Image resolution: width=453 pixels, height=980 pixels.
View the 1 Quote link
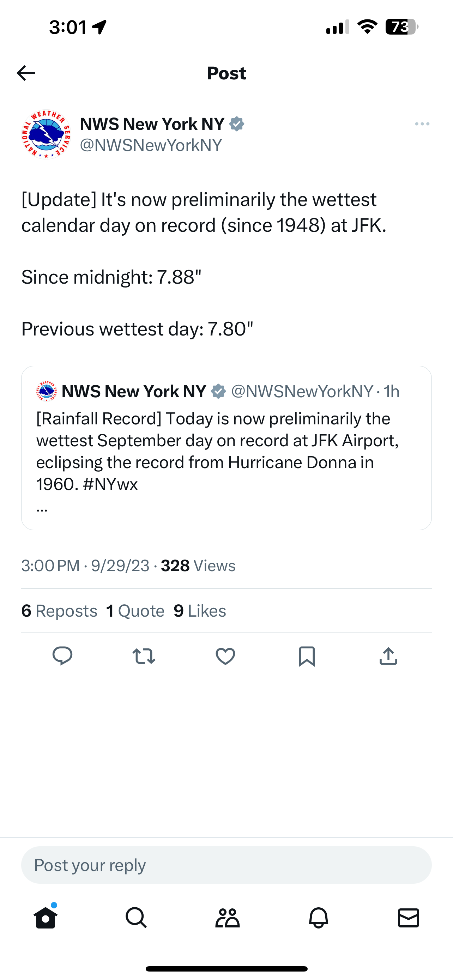click(135, 611)
